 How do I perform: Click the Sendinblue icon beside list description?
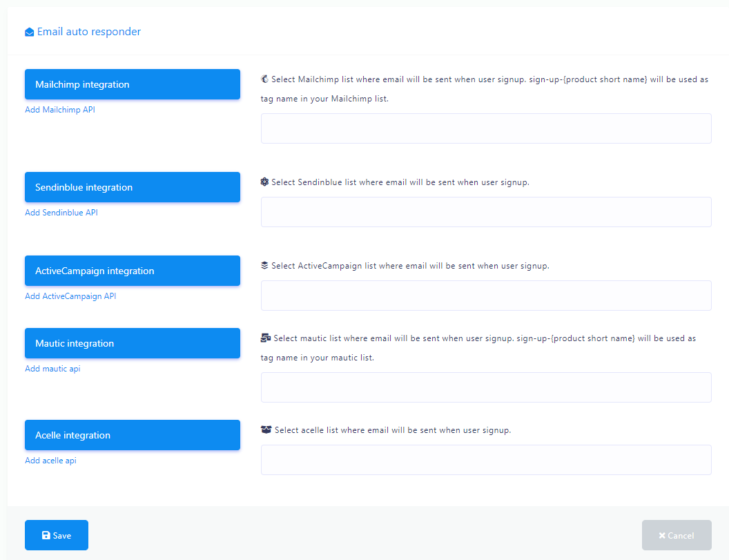pos(264,182)
